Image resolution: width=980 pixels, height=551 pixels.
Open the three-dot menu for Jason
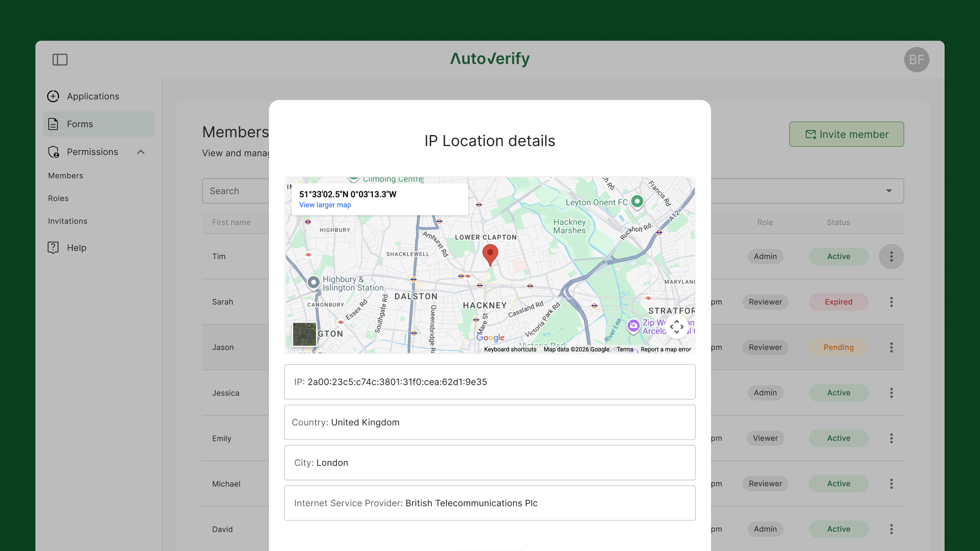(891, 347)
